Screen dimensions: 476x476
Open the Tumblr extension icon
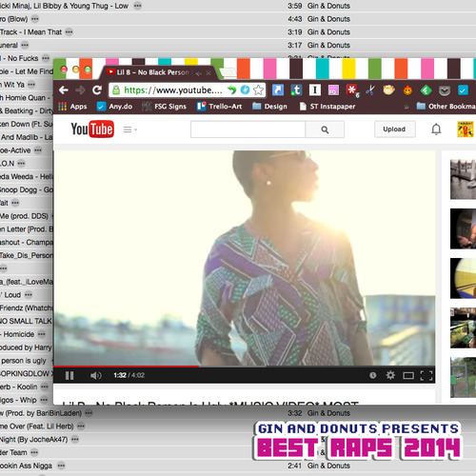[x=296, y=90]
